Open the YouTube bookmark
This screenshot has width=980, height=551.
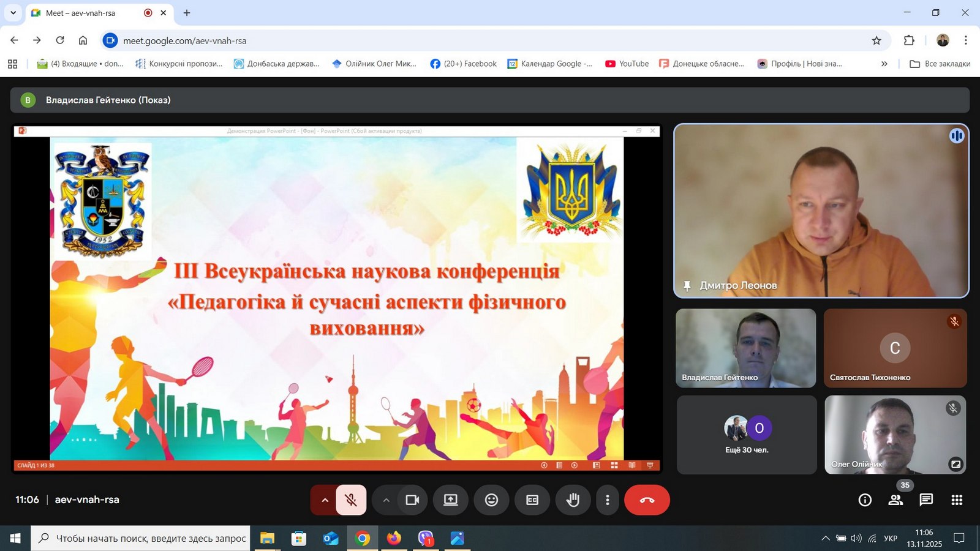coord(627,64)
